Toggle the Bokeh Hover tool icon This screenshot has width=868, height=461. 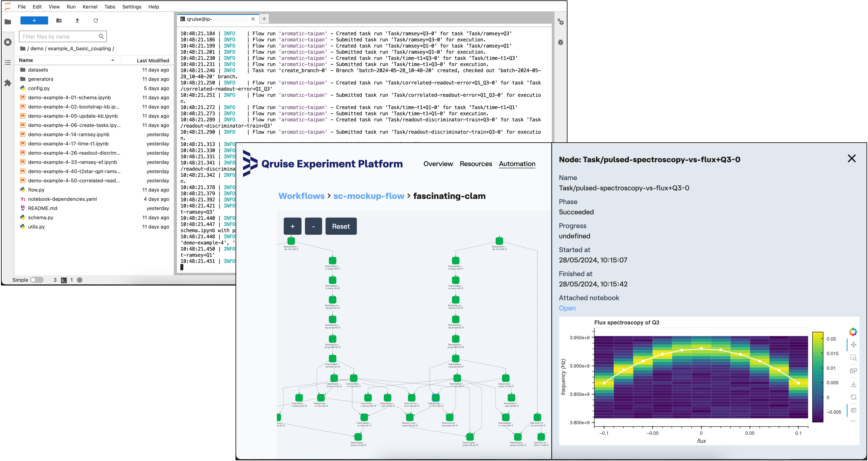pyautogui.click(x=853, y=410)
